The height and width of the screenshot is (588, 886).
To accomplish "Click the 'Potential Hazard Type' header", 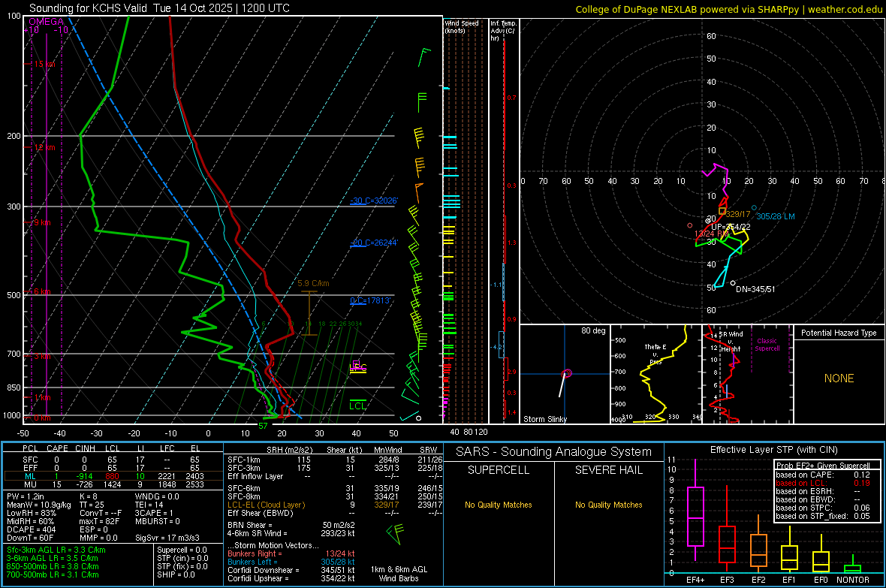I will [x=839, y=333].
